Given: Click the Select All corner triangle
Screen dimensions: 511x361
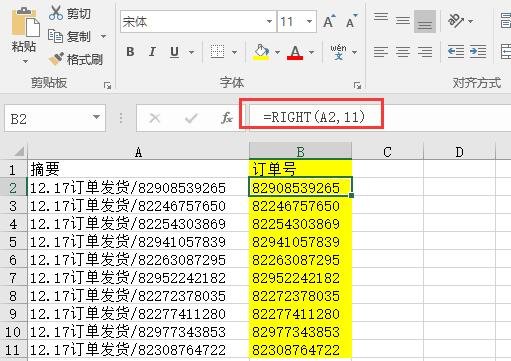Looking at the screenshot, I should (18, 152).
